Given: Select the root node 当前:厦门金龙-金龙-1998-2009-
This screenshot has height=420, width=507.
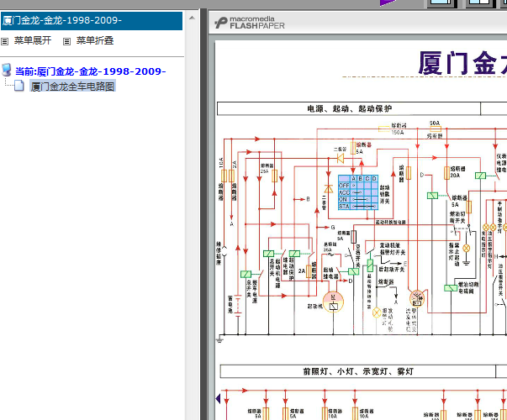Looking at the screenshot, I should [91, 71].
